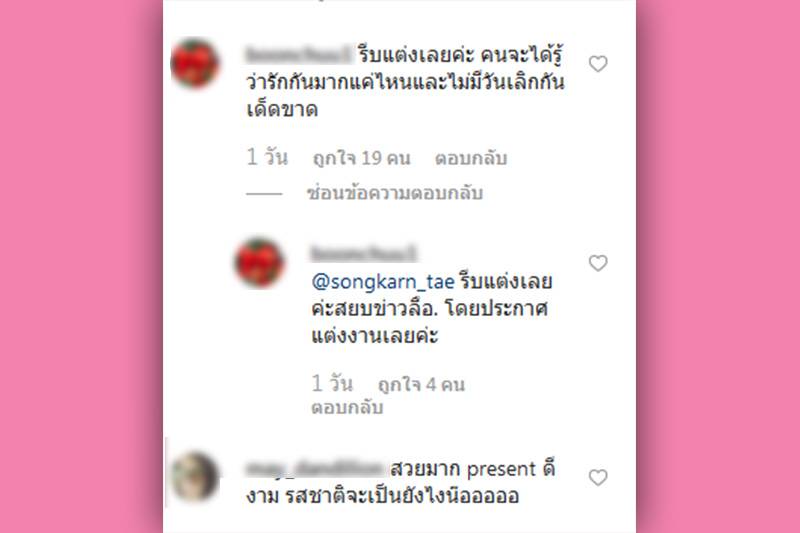This screenshot has height=533, width=800.
Task: Open the strawberry avatar on the nested reply
Action: [260, 262]
